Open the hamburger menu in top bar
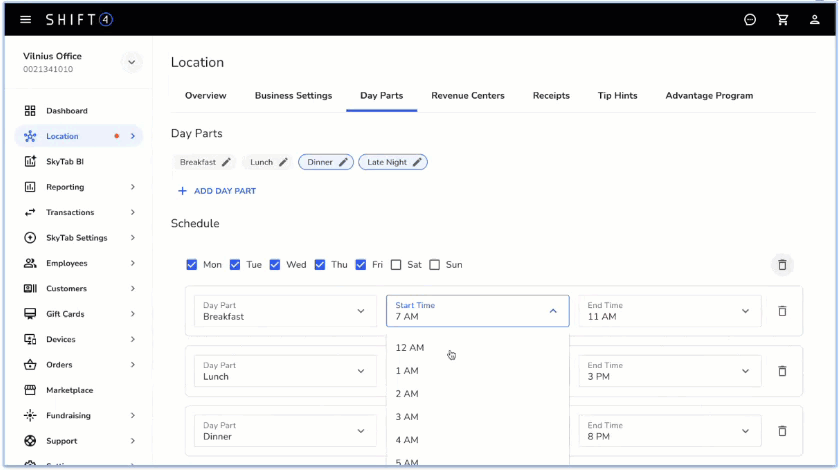Screen dimensions: 840x470 pyautogui.click(x=26, y=19)
